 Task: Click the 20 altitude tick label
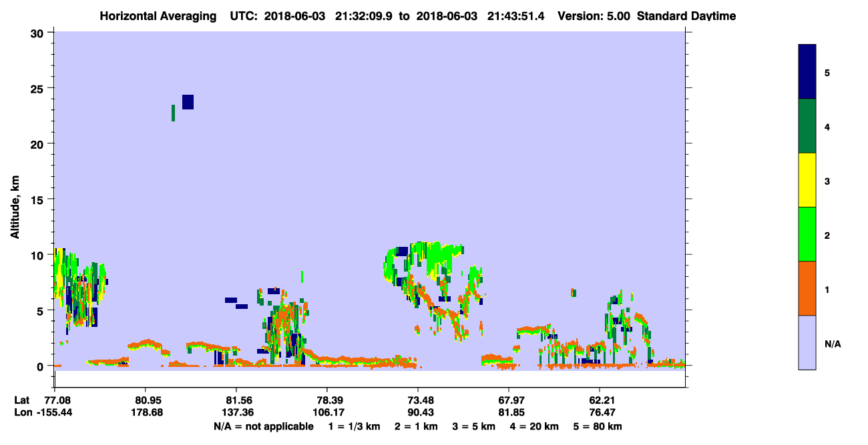[x=39, y=143]
